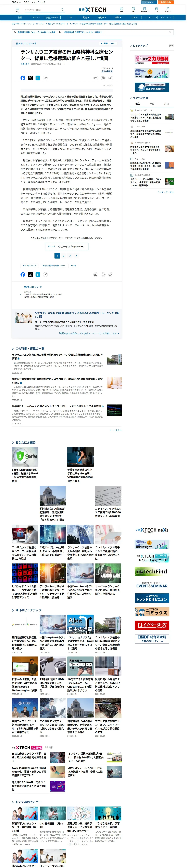
Task: Click the 次ページ password box button
Action: 67,247
